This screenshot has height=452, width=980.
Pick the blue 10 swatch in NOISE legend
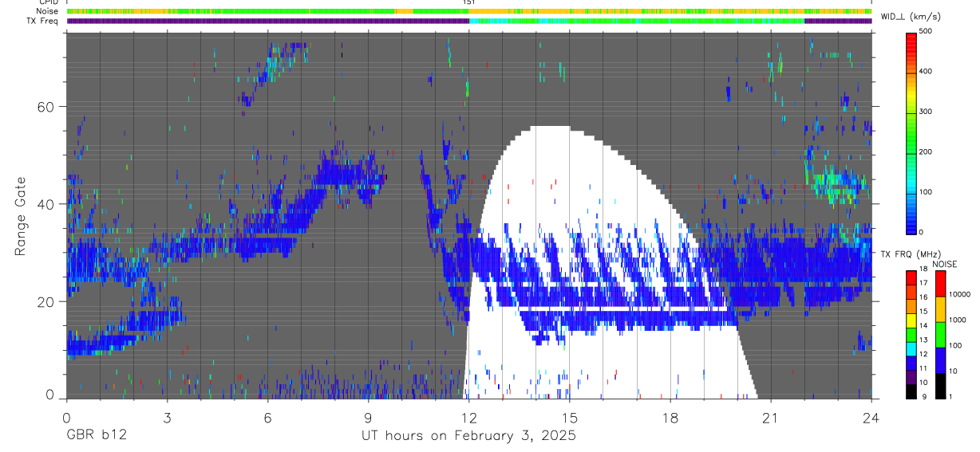[939, 360]
